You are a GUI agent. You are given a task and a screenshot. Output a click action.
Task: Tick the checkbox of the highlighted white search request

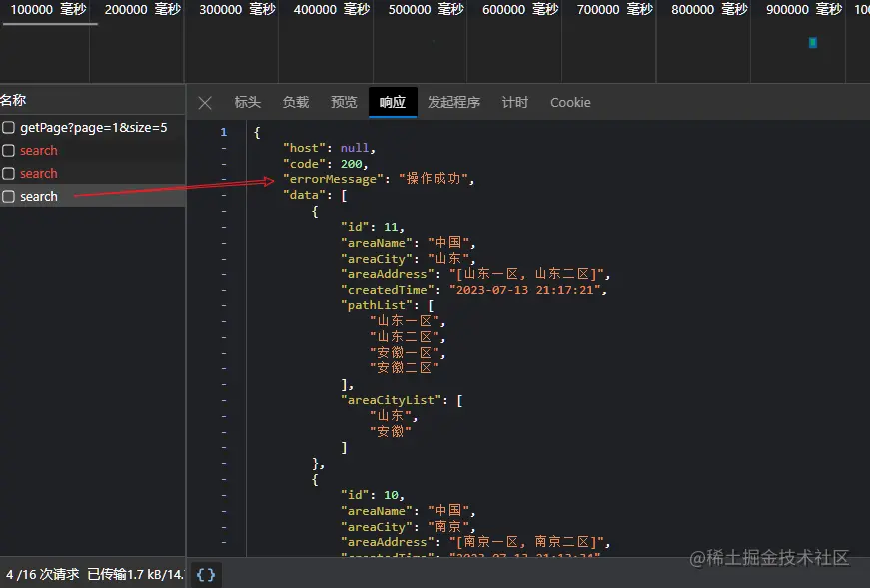[x=8, y=196]
